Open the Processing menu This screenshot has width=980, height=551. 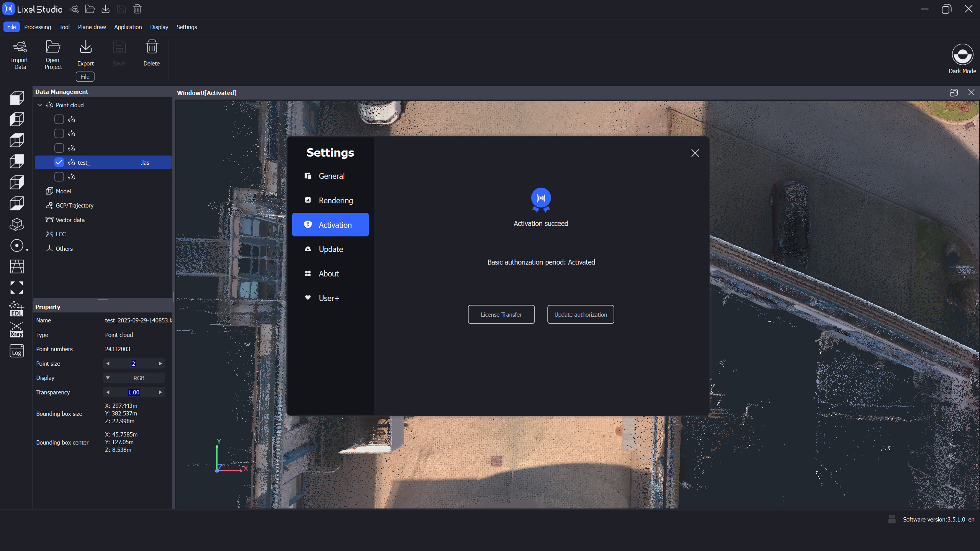38,27
